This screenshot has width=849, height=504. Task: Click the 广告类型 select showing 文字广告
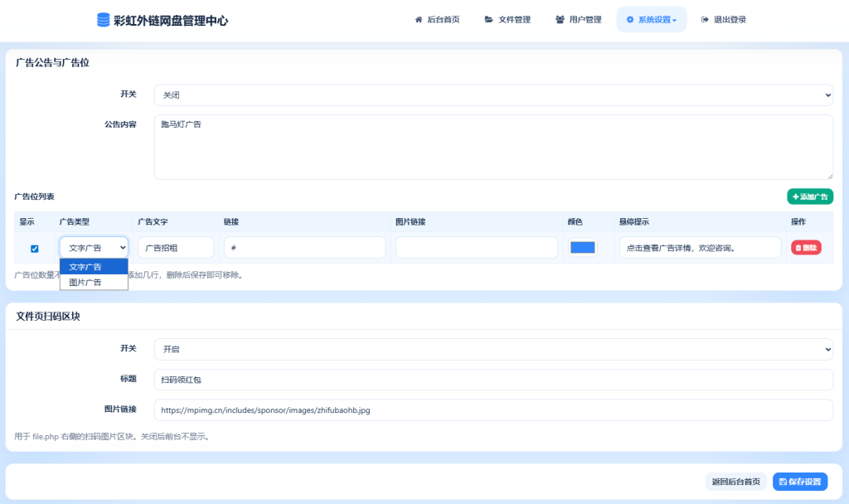(x=95, y=247)
